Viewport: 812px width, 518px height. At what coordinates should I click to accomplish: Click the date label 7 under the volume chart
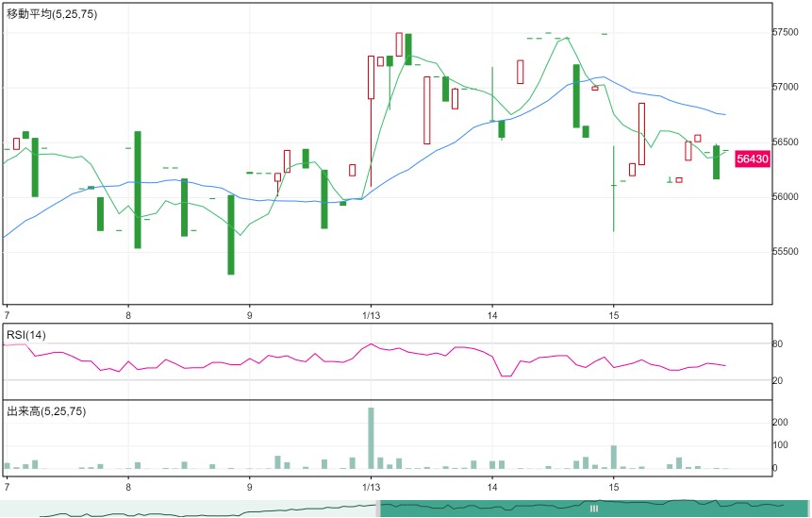click(x=7, y=488)
